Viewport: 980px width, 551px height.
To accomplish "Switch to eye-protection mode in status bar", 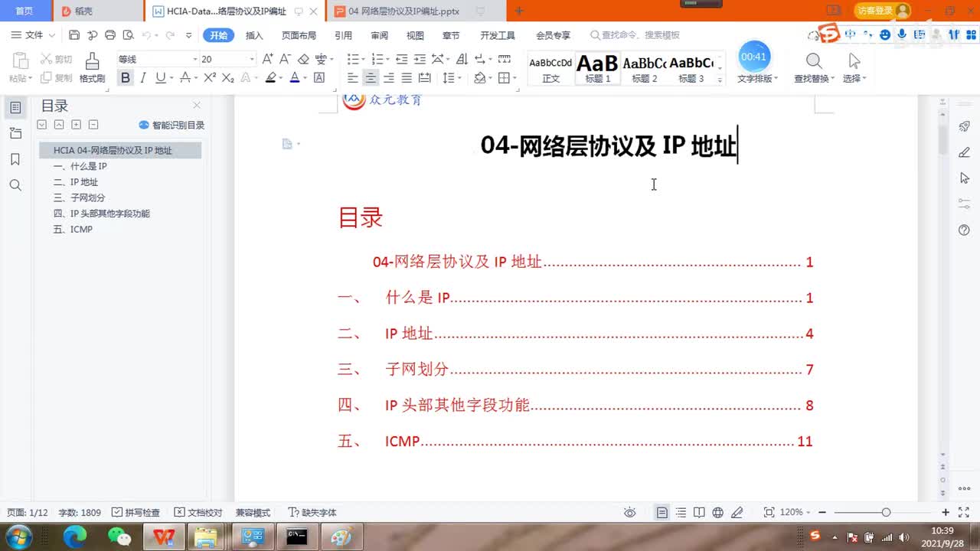I will (x=630, y=513).
